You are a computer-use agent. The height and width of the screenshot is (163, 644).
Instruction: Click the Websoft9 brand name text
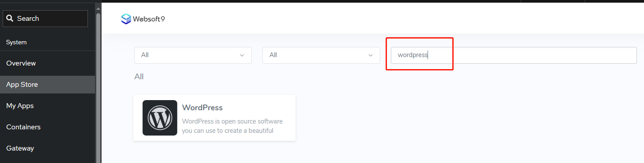[149, 19]
